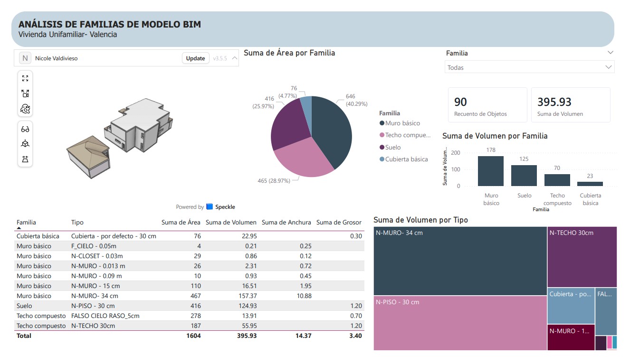The image size is (630, 364).
Task: Select Cubierta básica legend entry
Action: [404, 159]
